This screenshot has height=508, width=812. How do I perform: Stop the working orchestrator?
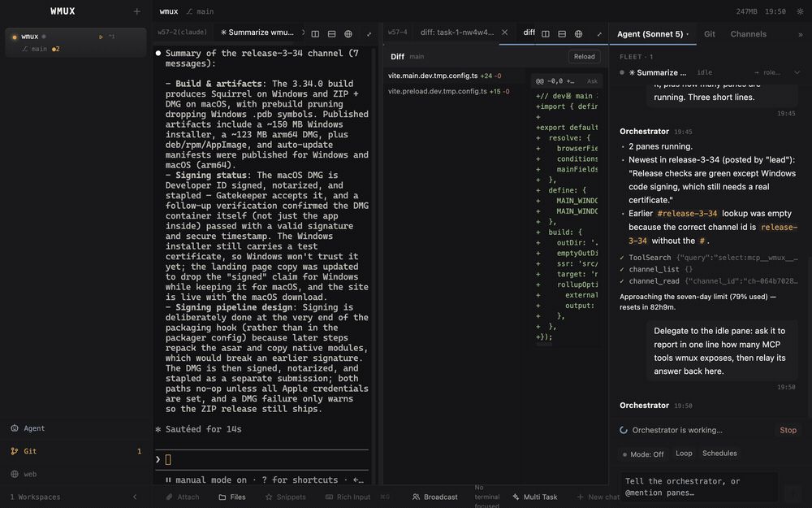(788, 430)
